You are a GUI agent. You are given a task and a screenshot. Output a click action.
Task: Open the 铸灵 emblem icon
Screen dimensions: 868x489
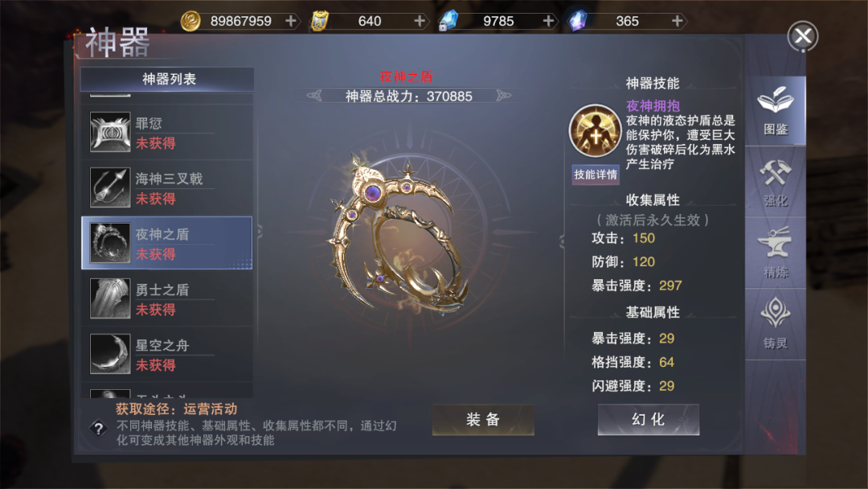[775, 324]
